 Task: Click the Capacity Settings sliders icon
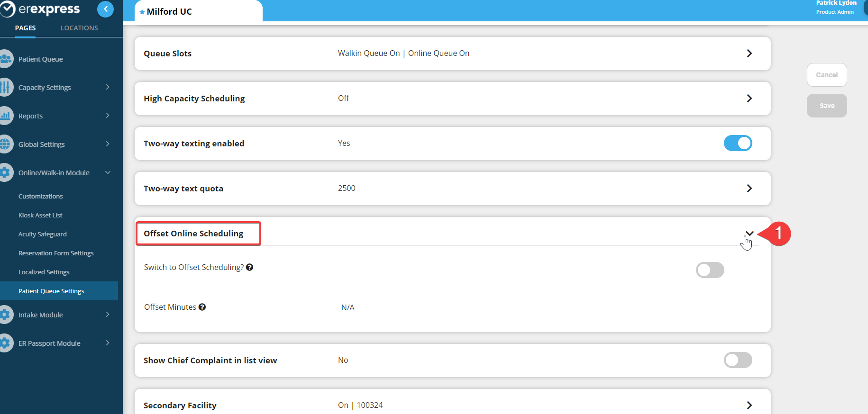6,88
